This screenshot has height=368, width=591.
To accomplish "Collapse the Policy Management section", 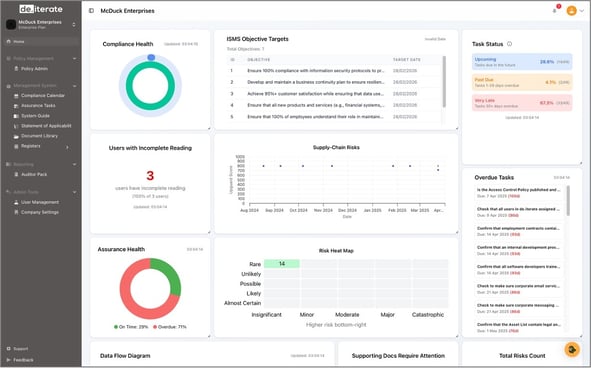I will (x=74, y=58).
